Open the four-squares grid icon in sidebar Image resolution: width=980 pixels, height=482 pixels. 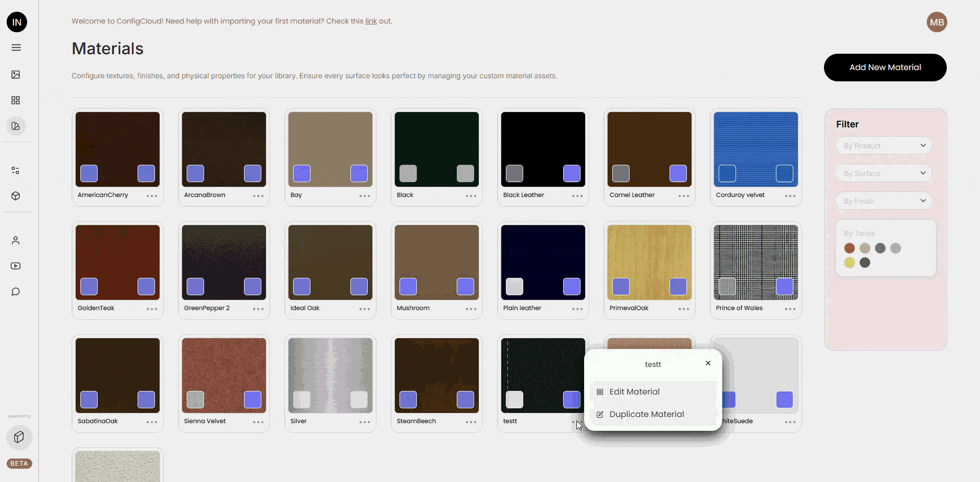(16, 100)
